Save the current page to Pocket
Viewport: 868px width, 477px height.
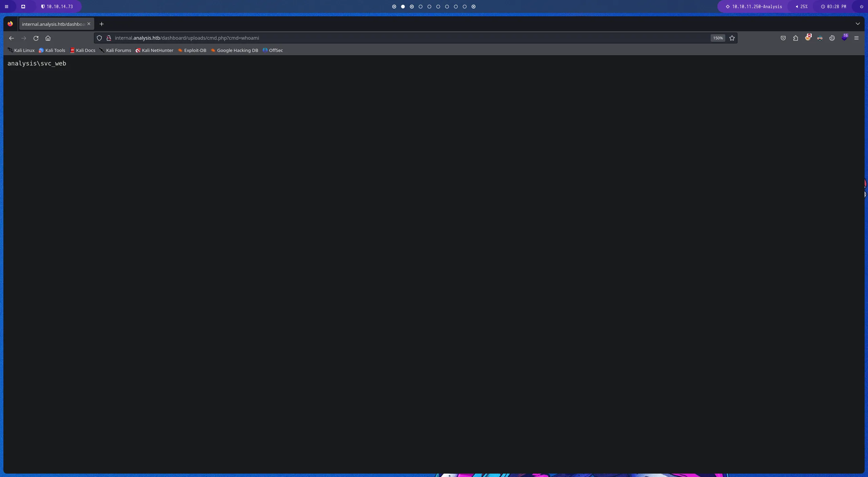point(783,38)
